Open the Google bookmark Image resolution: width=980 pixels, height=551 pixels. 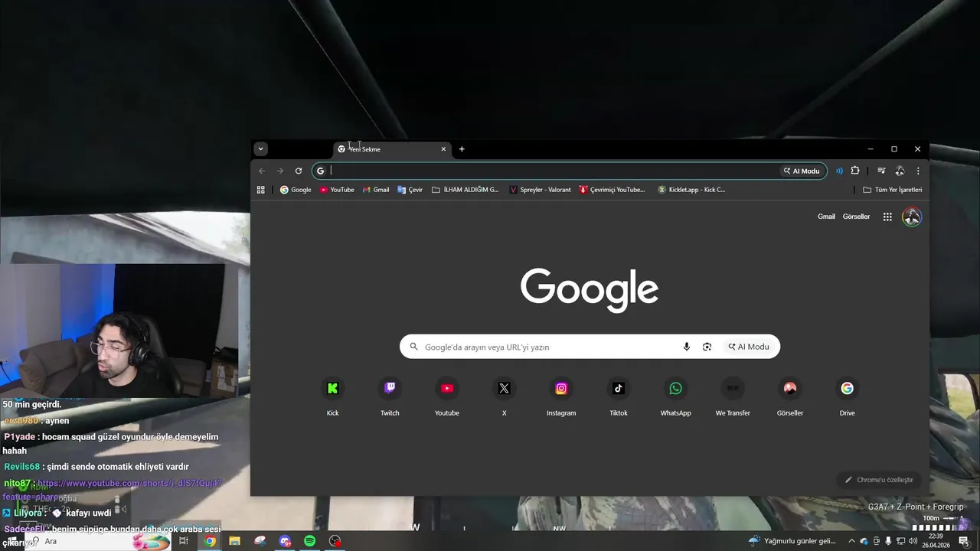(x=296, y=190)
